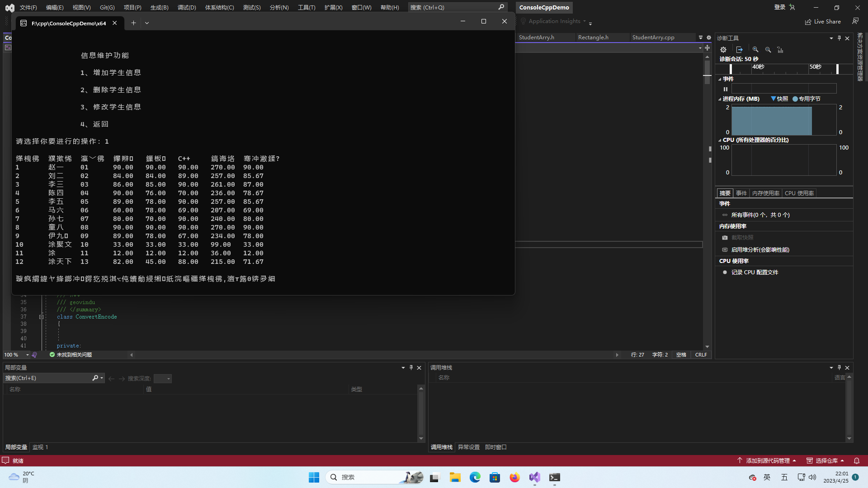
Task: Switch to the 内存使用率 tab
Action: pos(765,193)
